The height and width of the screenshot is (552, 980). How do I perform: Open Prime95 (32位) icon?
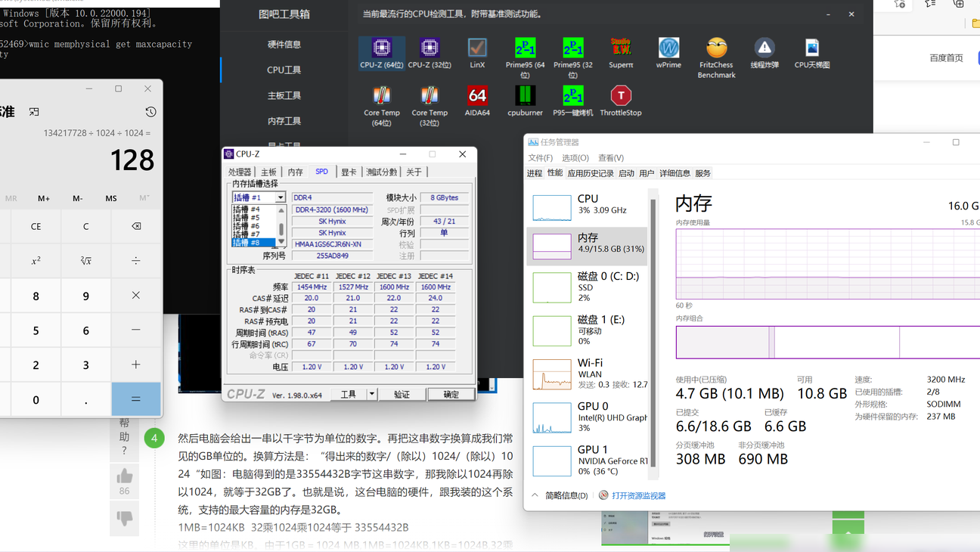(572, 57)
